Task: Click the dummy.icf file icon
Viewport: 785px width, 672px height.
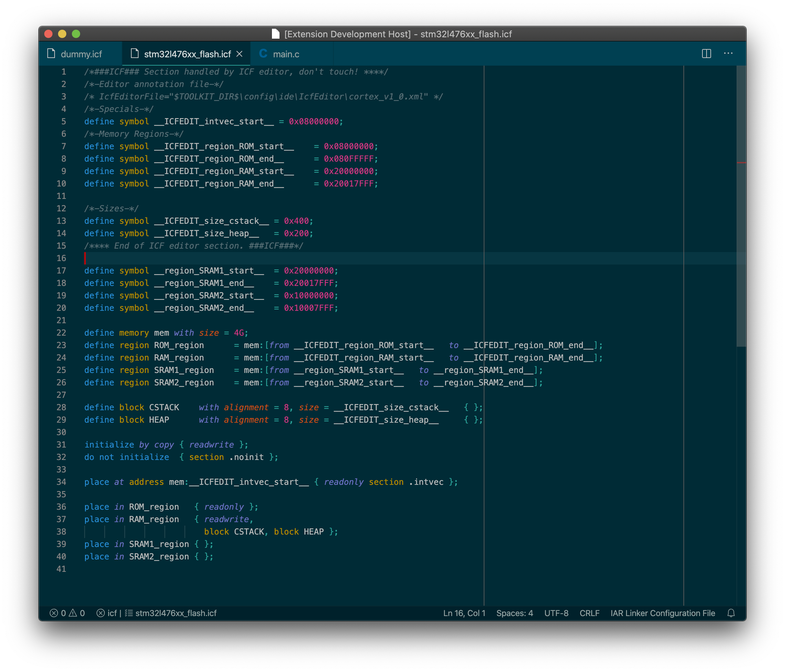Action: pyautogui.click(x=51, y=54)
